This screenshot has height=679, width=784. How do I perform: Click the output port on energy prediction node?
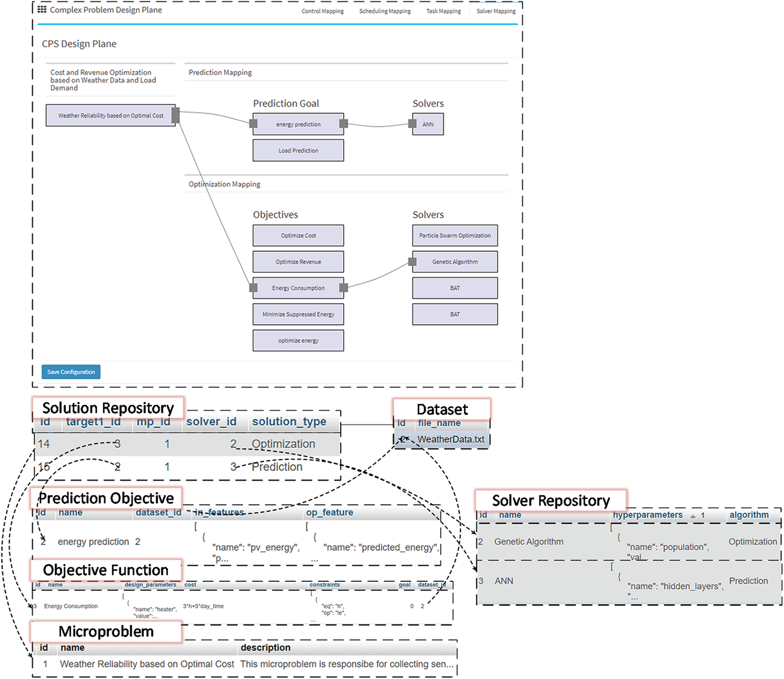(x=343, y=123)
